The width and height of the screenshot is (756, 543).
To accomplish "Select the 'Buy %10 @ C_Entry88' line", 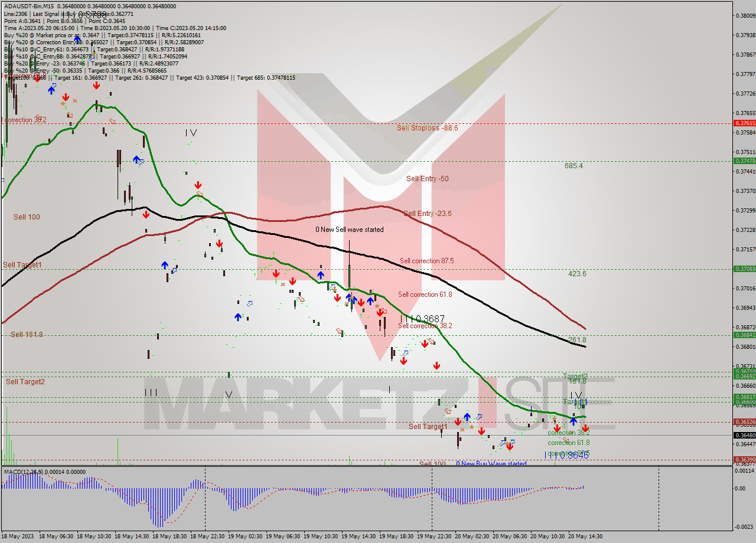I will tap(96, 56).
